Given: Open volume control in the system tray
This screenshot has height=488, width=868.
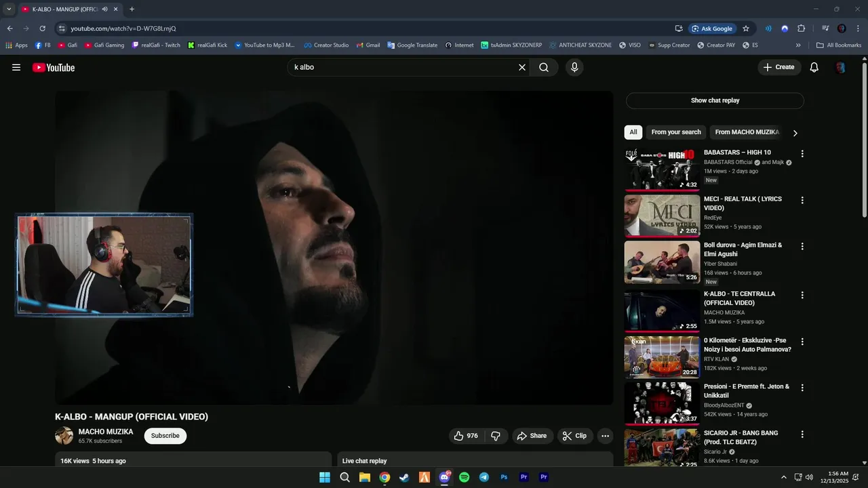Looking at the screenshot, I should (809, 477).
